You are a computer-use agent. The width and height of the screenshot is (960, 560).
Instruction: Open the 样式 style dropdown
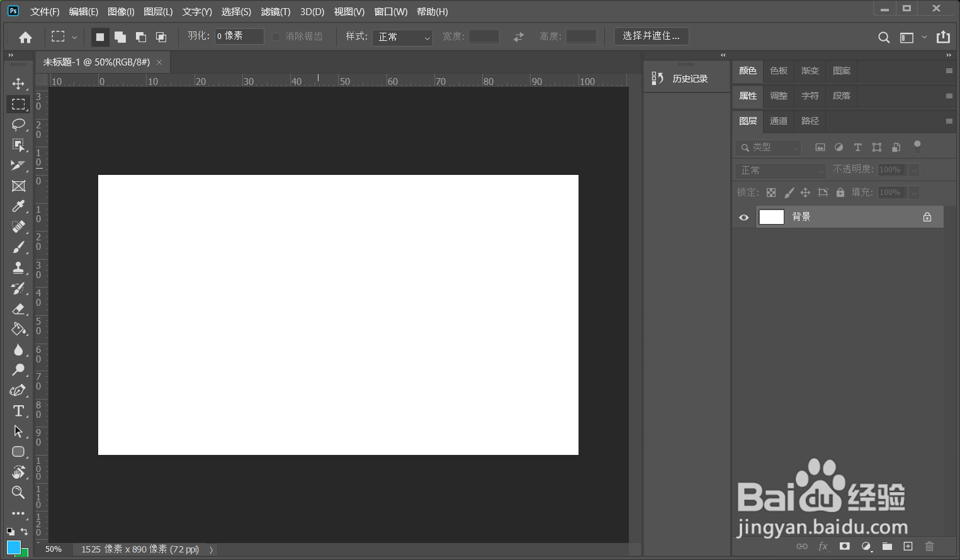coord(402,37)
